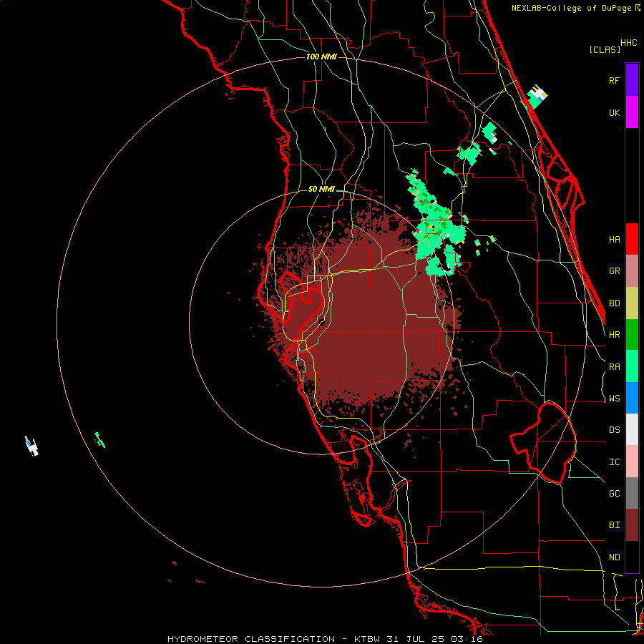
Task: Click the GR legend label
Action: click(x=614, y=271)
